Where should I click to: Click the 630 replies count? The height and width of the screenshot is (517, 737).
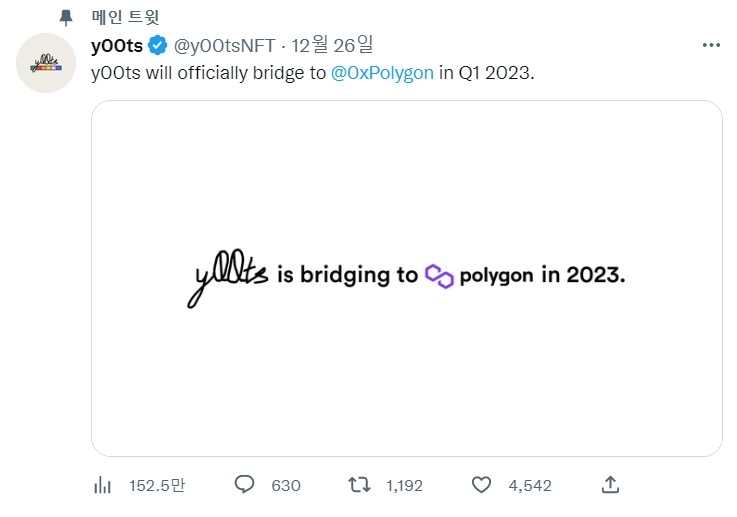[286, 486]
